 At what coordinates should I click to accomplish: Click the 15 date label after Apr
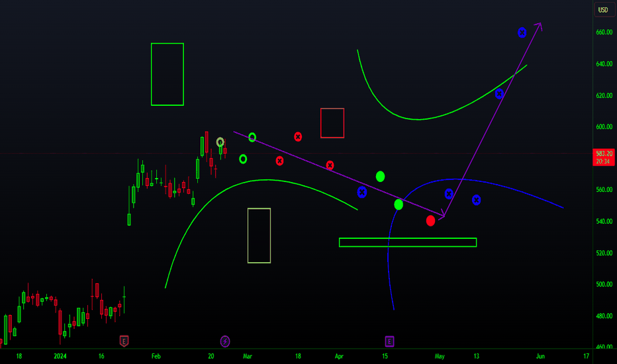[385, 356]
